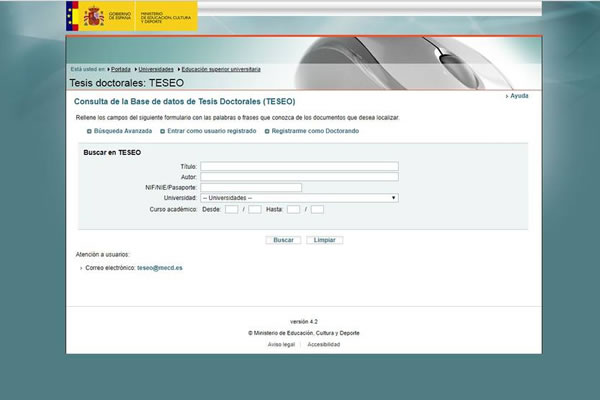Focus the NIF/NIE/Pasaporte input field
This screenshot has height=400, width=600.
(251, 187)
